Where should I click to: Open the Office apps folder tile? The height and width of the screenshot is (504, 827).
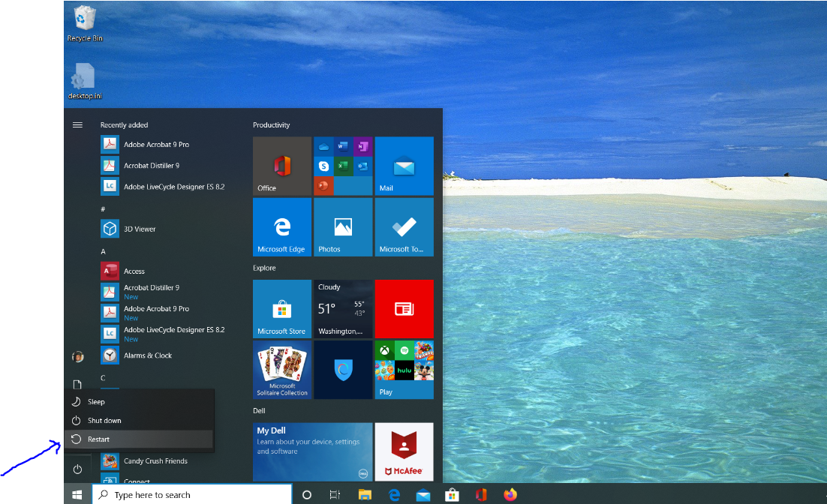click(344, 166)
